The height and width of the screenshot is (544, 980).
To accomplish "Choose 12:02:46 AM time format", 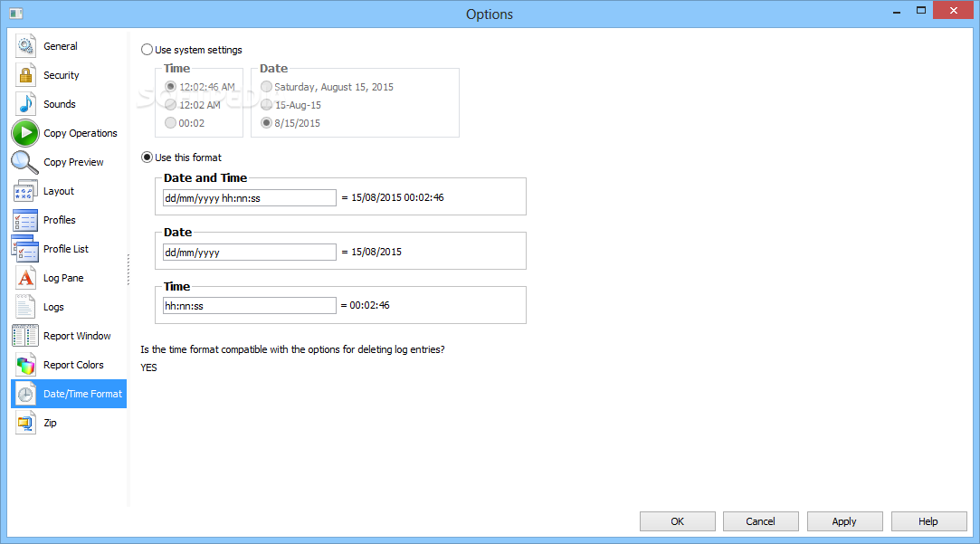I will (200, 87).
